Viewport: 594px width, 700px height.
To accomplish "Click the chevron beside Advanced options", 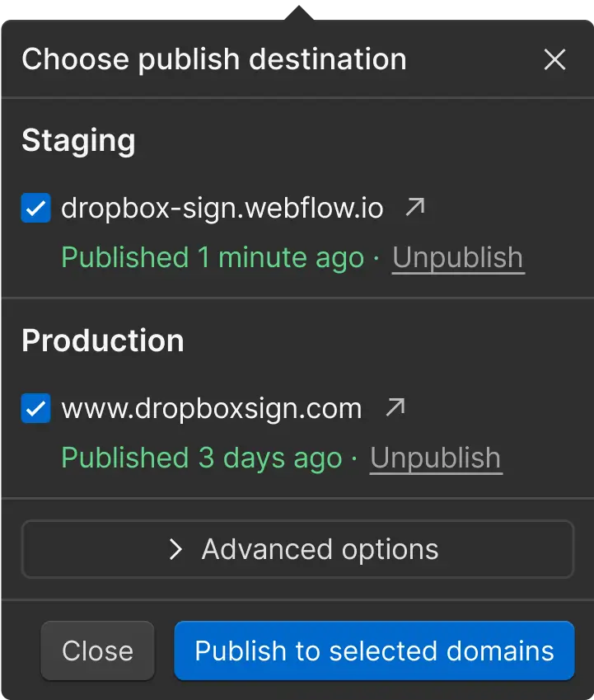I will (175, 549).
